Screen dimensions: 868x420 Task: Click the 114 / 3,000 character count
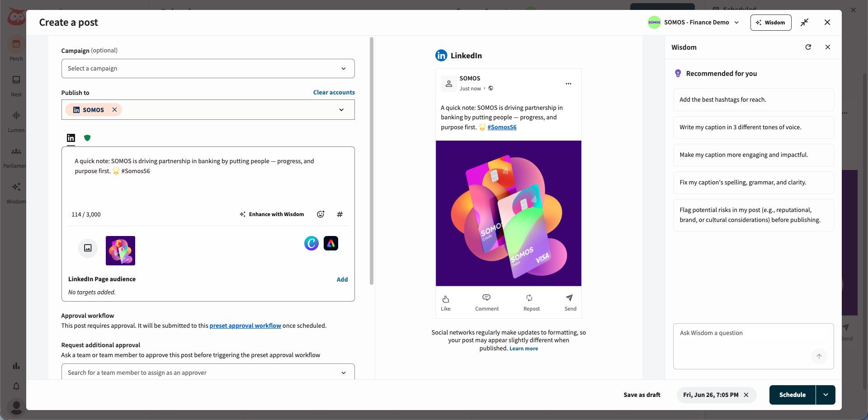(86, 214)
